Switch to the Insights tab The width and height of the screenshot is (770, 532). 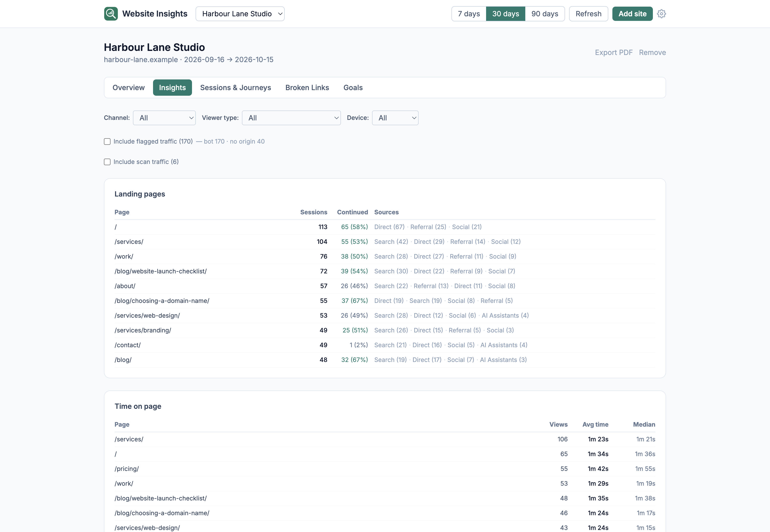pyautogui.click(x=172, y=87)
